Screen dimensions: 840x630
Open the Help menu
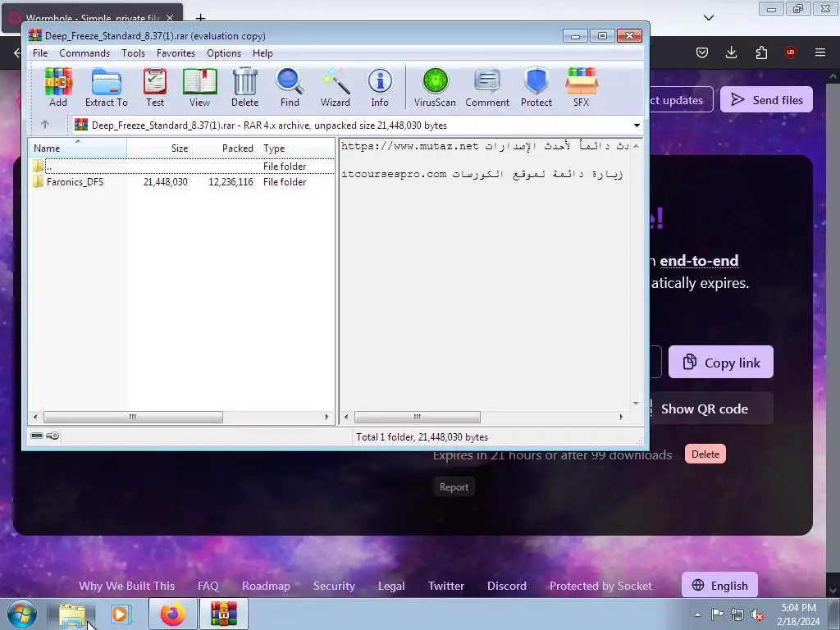point(262,53)
